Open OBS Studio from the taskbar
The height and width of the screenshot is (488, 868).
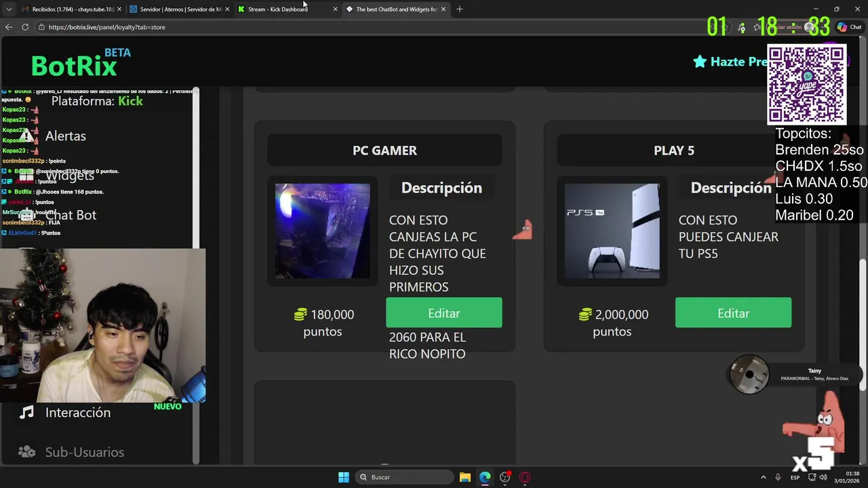(505, 477)
